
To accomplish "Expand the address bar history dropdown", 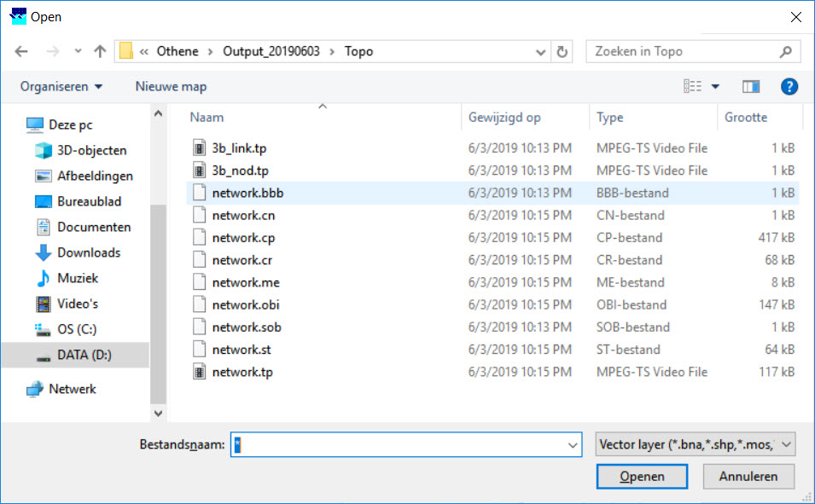I will click(540, 52).
